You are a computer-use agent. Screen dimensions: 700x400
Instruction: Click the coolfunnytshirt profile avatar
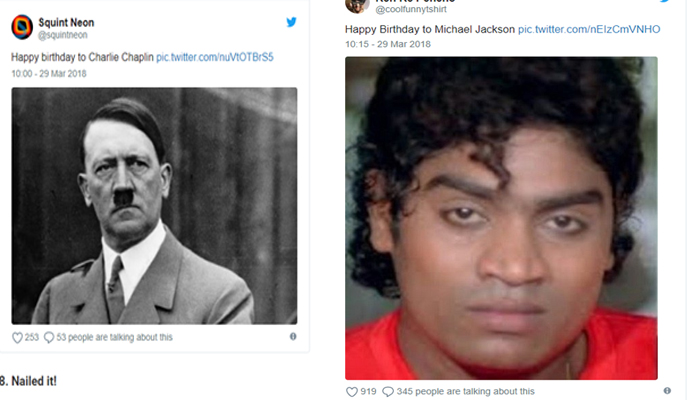click(x=357, y=6)
